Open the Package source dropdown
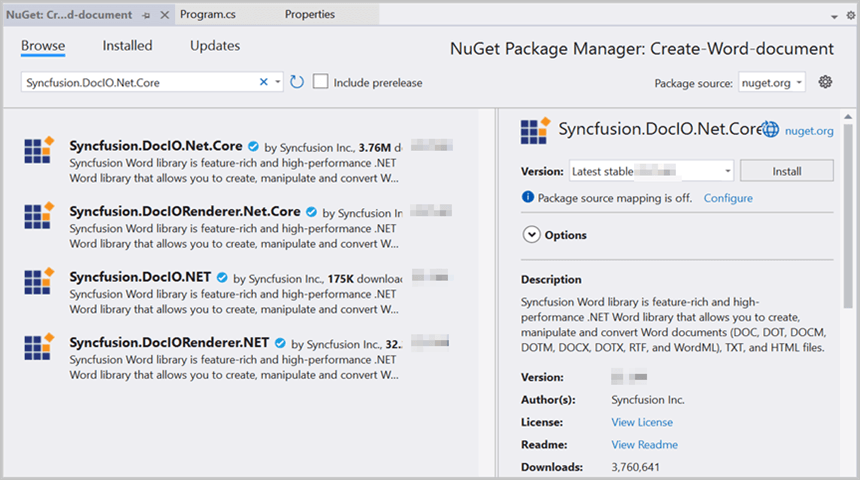The width and height of the screenshot is (860, 480). click(x=771, y=83)
